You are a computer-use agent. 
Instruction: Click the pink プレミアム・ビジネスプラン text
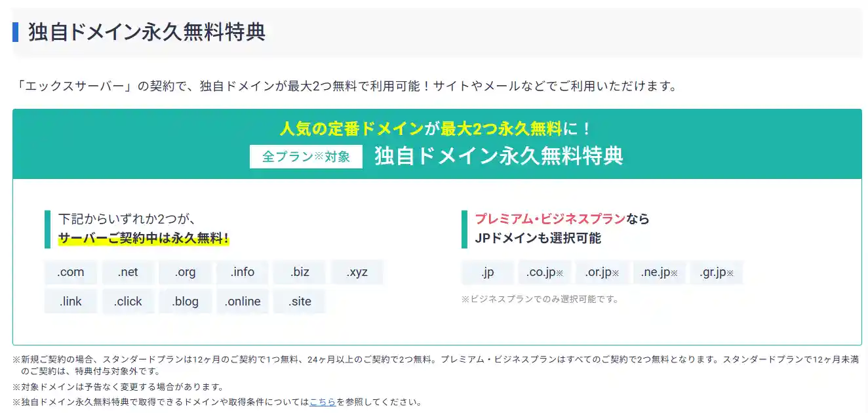(550, 219)
